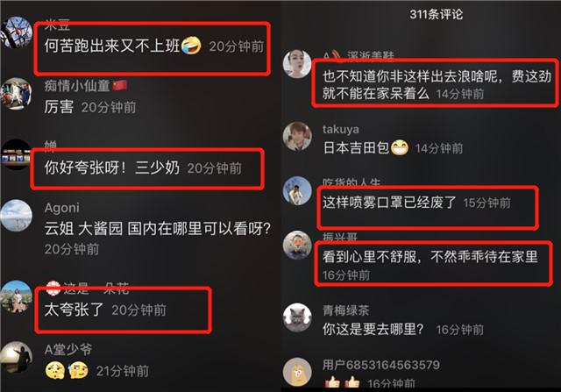This screenshot has height=392, width=561.
Task: Tap comment 你好夸张呀！三少奶
Action: tap(111, 167)
